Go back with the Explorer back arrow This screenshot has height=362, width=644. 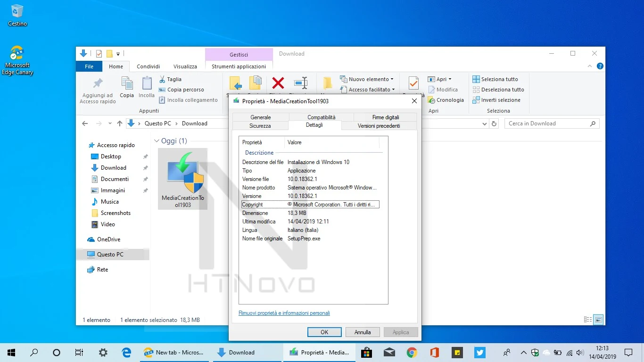(85, 123)
